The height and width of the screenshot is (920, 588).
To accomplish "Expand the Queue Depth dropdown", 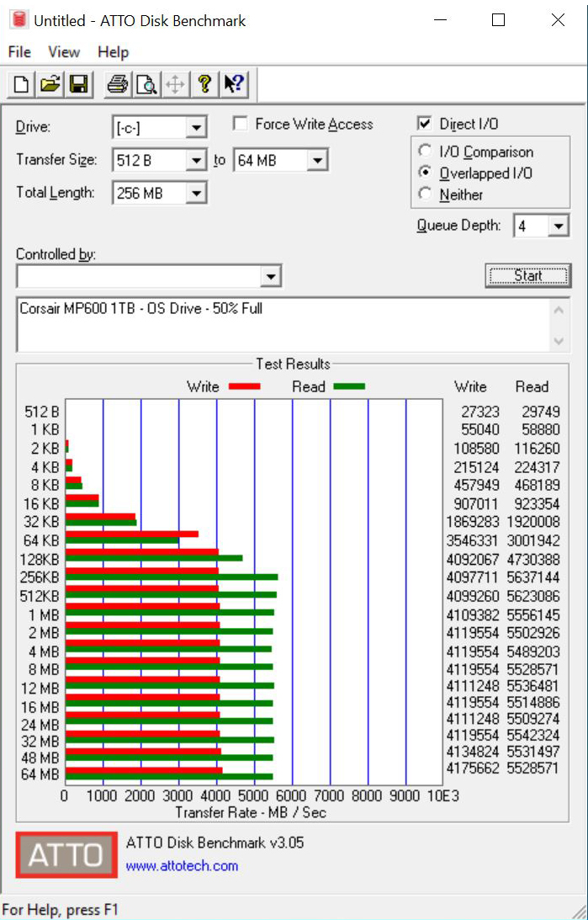I will pos(541,226).
